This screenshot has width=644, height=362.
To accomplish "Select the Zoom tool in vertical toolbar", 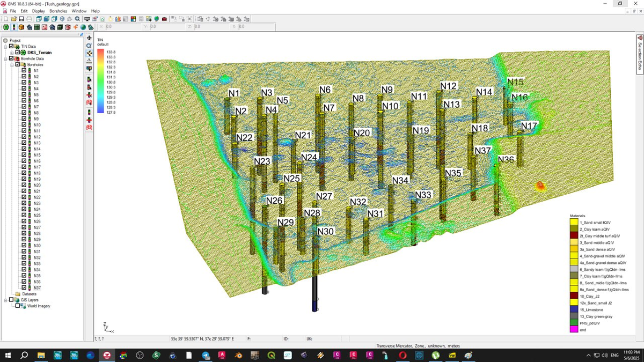I will tap(89, 46).
